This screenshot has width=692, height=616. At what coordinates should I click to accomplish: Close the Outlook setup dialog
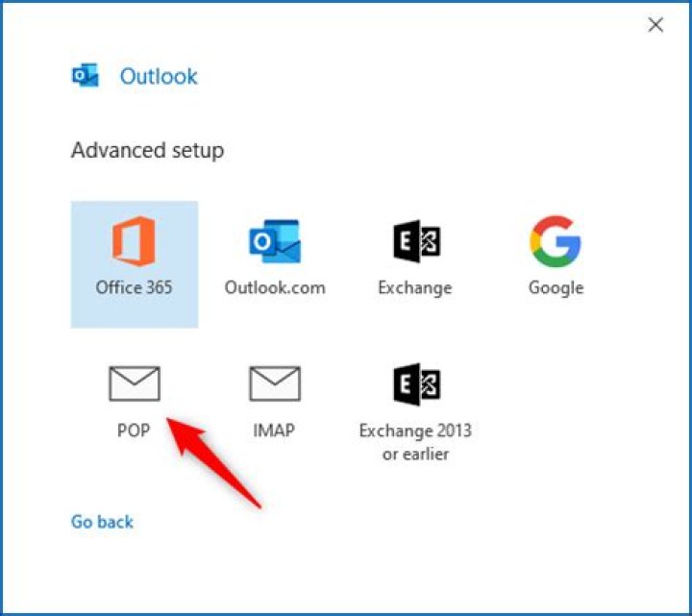pos(655,25)
